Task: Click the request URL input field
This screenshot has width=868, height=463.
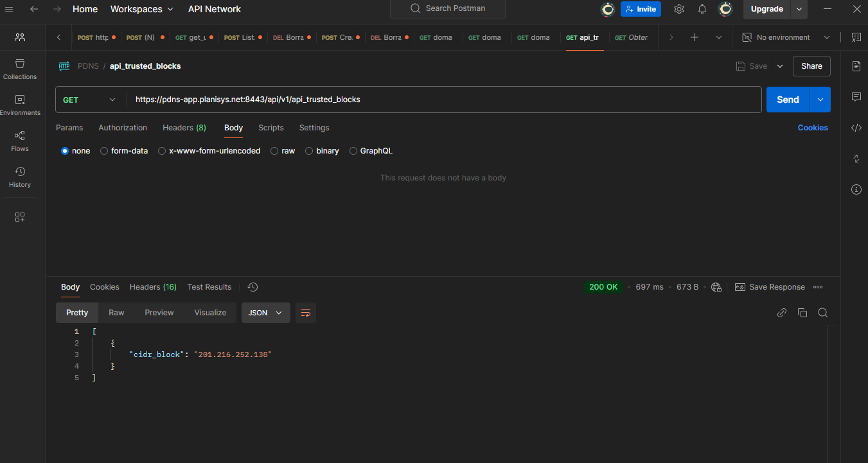Action: point(445,100)
